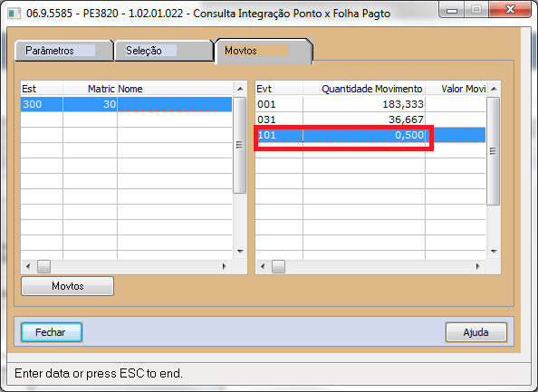Click left arrow of employee list horizontal scrollbar
538x392 pixels.
click(28, 266)
